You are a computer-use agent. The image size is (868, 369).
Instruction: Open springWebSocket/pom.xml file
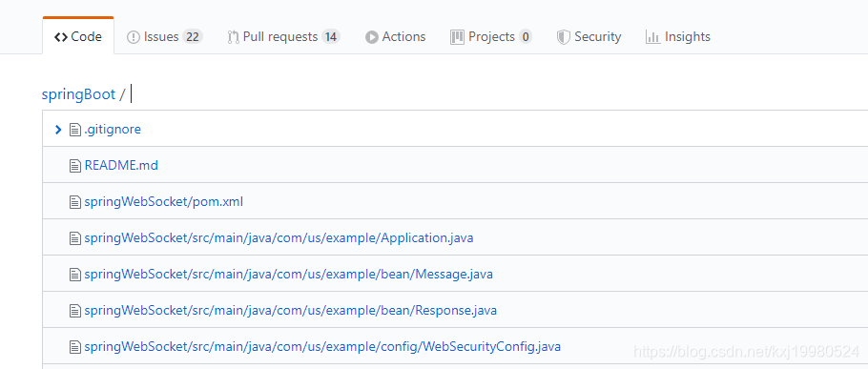[164, 202]
